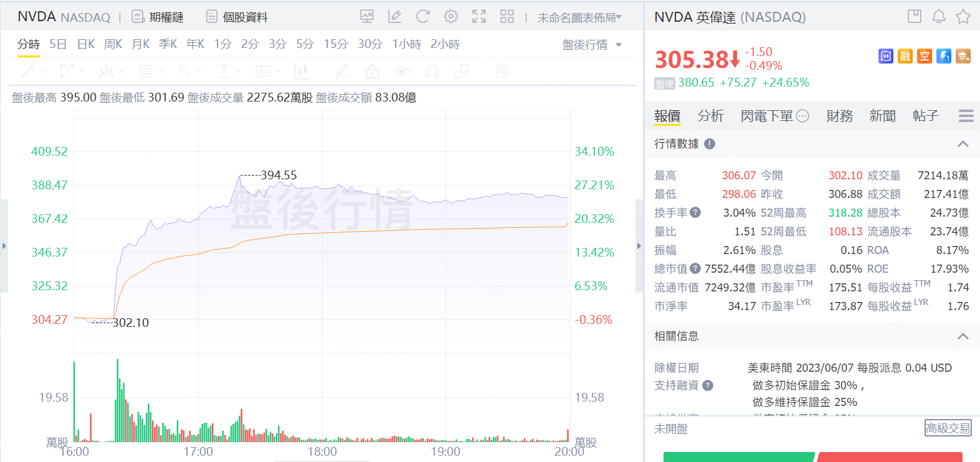Select the measurement range tool

point(224,72)
